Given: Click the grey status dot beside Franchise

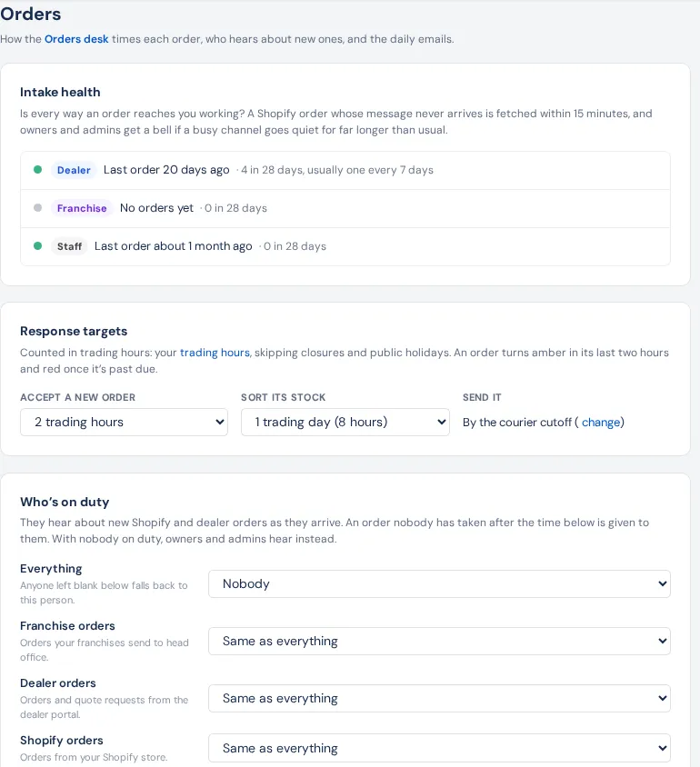Looking at the screenshot, I should (x=37, y=207).
